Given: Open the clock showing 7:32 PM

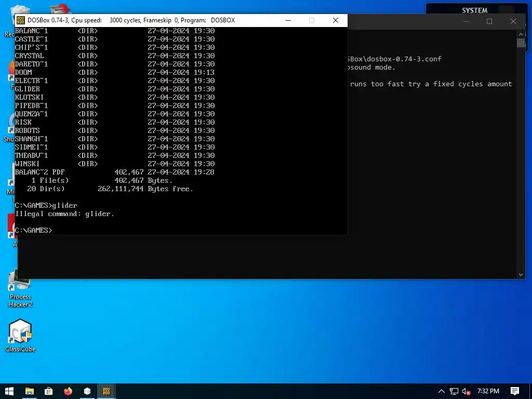Looking at the screenshot, I should pos(488,391).
